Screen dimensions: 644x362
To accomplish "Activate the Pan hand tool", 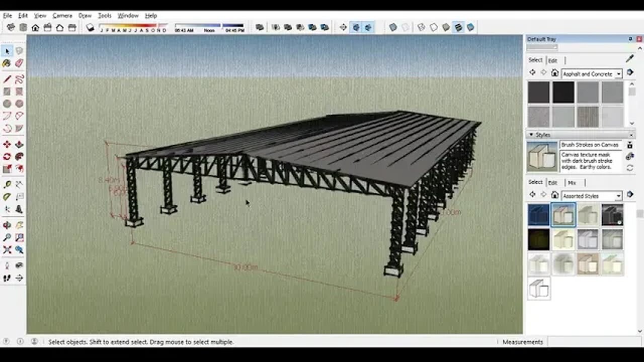I will click(19, 225).
